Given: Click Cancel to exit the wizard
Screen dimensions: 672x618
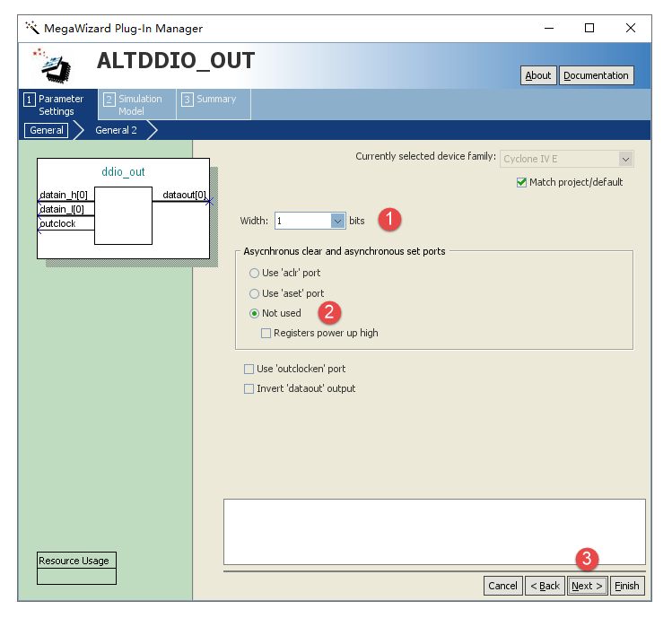Looking at the screenshot, I should pyautogui.click(x=502, y=586).
